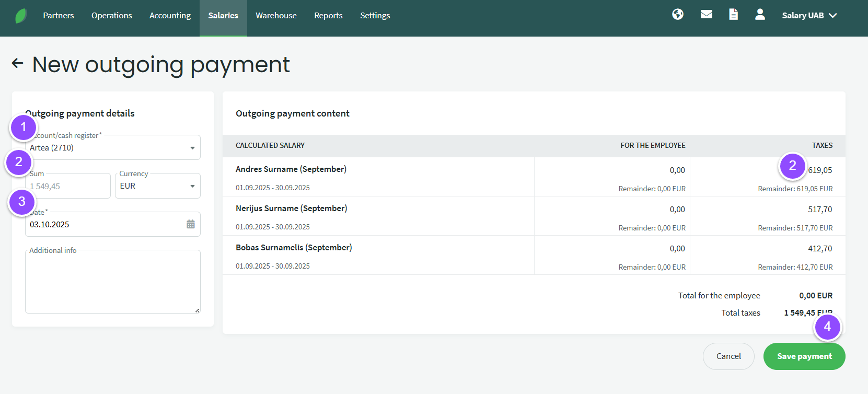868x394 pixels.
Task: Go back using the arrow icon
Action: pos(18,64)
